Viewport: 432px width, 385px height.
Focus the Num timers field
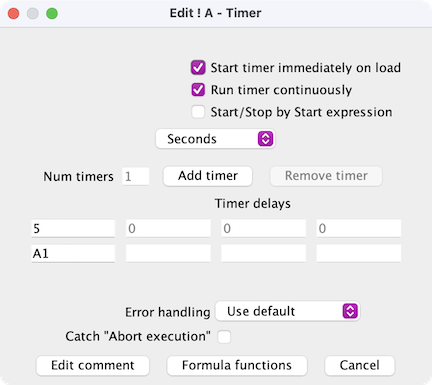click(136, 176)
